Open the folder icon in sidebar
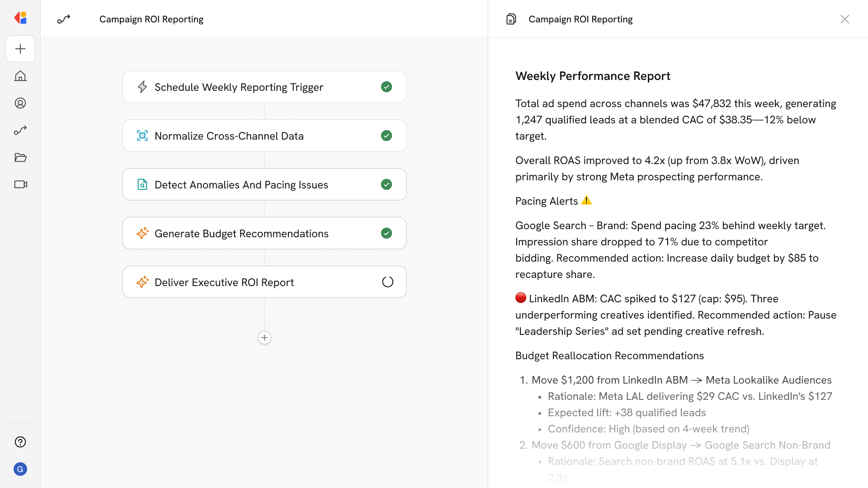868x488 pixels. coord(20,157)
